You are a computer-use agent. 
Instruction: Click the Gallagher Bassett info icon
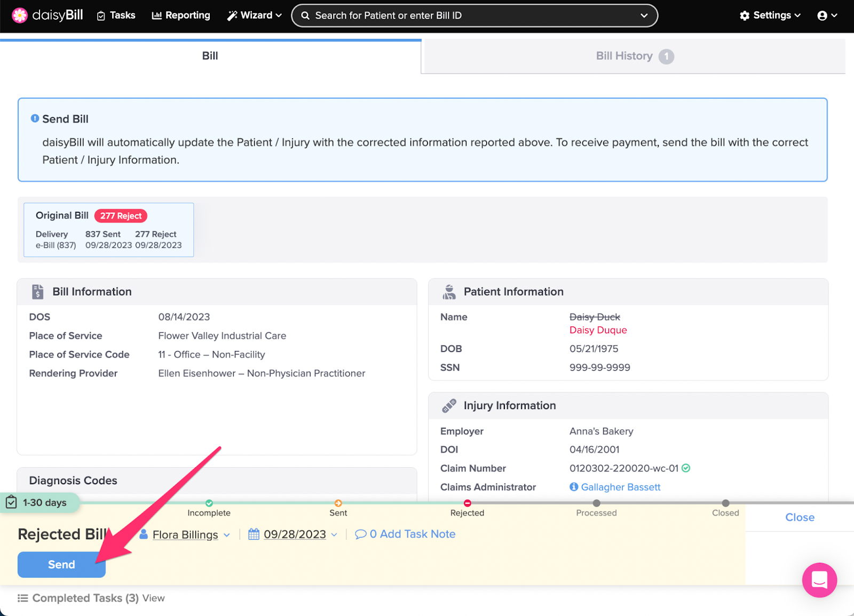(x=574, y=487)
